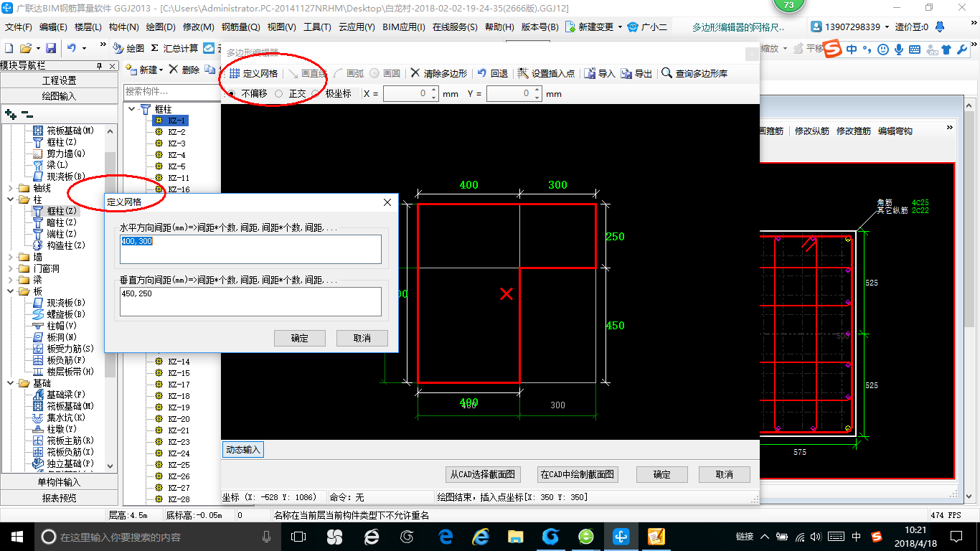Open 查询多边形库 polygon library search
Image resolution: width=980 pixels, height=551 pixels.
tap(694, 73)
